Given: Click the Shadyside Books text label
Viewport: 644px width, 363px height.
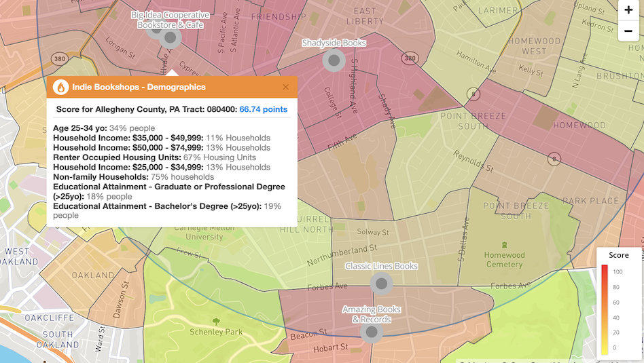Looking at the screenshot, I should click(334, 43).
